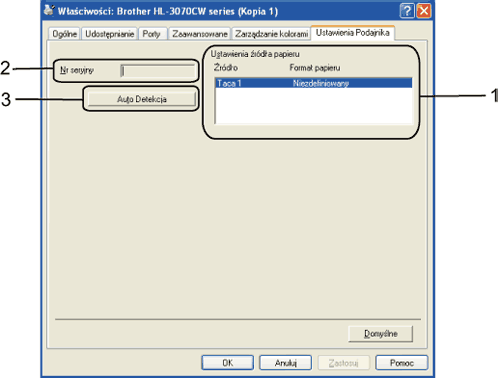Select the Taca 1 row in the list
The image size is (500, 378).
(x=314, y=83)
